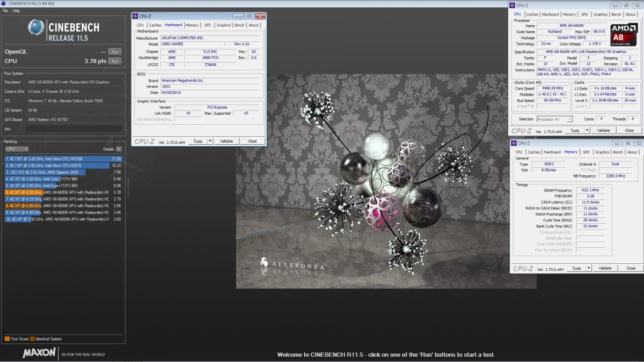Open the Graphics tab in the Memory window
The width and height of the screenshot is (644, 362).
[x=602, y=152]
